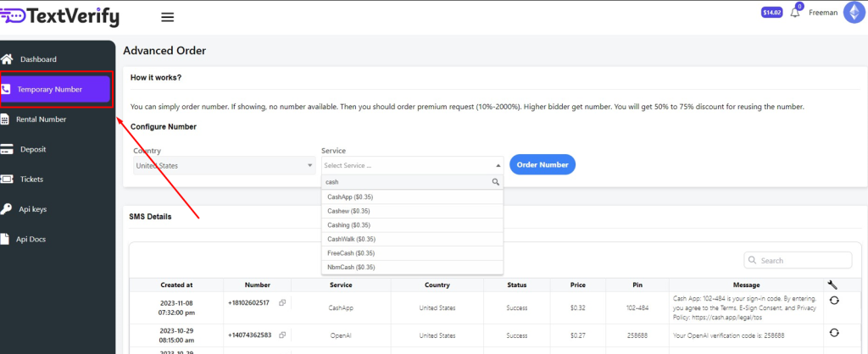Copy the number +18102602517 using copy icon
This screenshot has height=354, width=868.
pyautogui.click(x=282, y=302)
